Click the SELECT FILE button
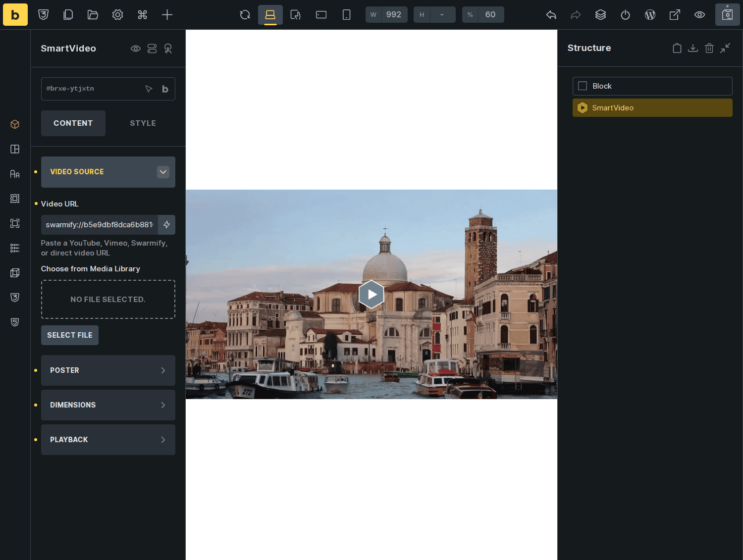Image resolution: width=743 pixels, height=560 pixels. click(x=69, y=335)
